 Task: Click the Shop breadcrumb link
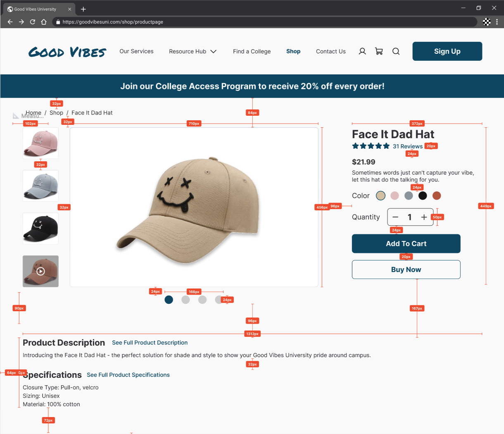pyautogui.click(x=56, y=112)
